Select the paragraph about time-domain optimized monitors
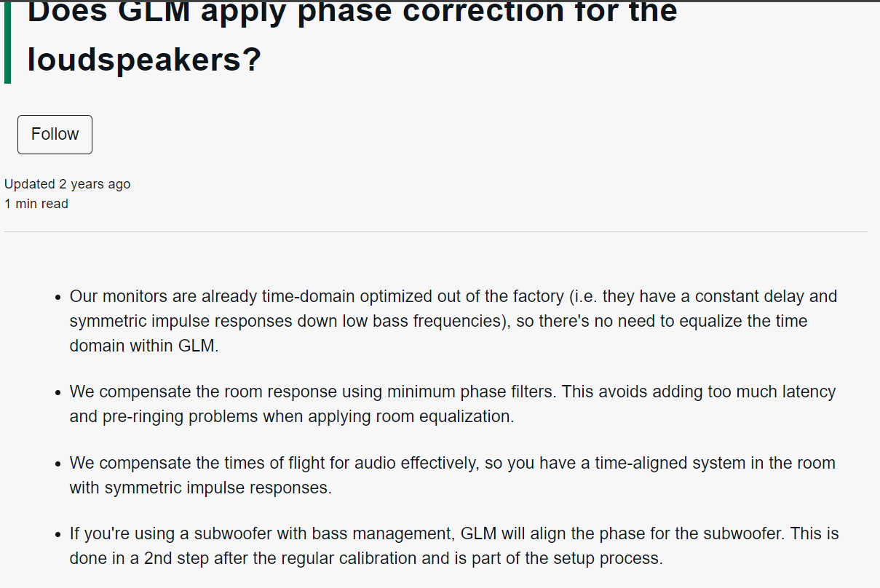This screenshot has height=588, width=880. pos(453,321)
